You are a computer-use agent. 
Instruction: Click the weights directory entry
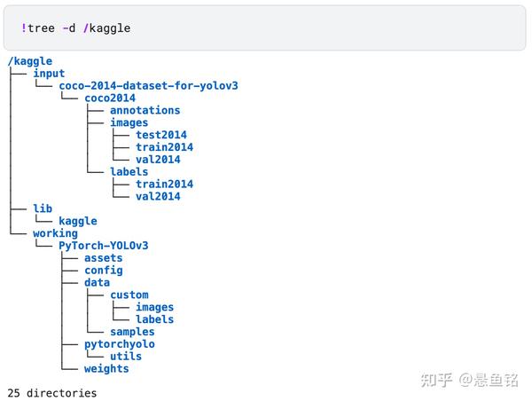[x=106, y=368]
